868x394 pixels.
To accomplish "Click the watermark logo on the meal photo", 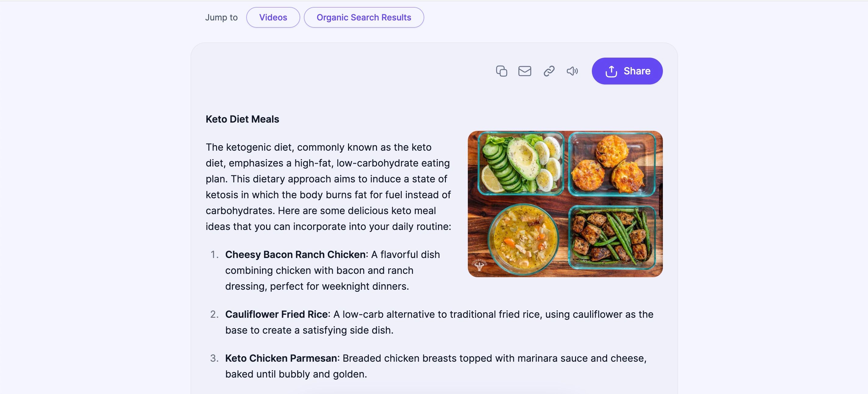I will pos(479,265).
